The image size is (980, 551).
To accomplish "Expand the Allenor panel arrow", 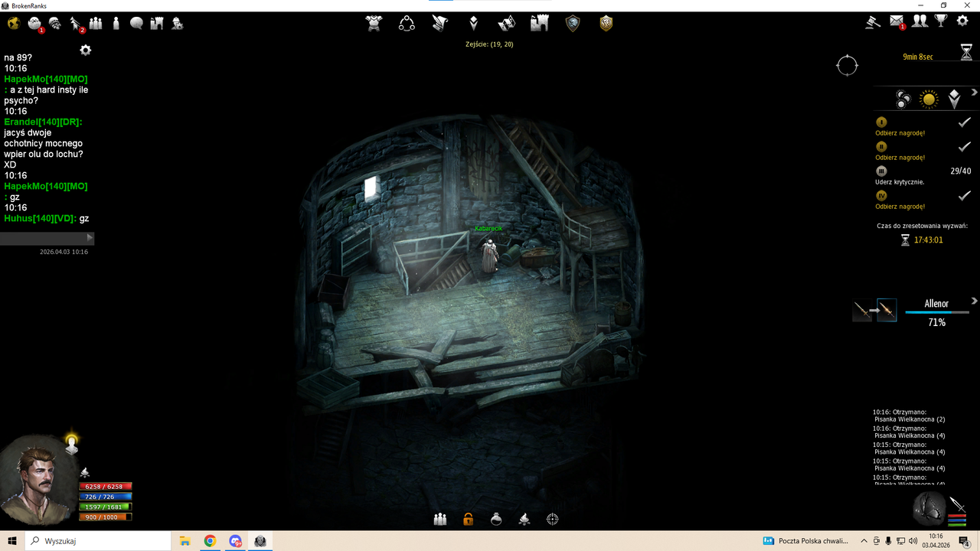I will pyautogui.click(x=975, y=301).
